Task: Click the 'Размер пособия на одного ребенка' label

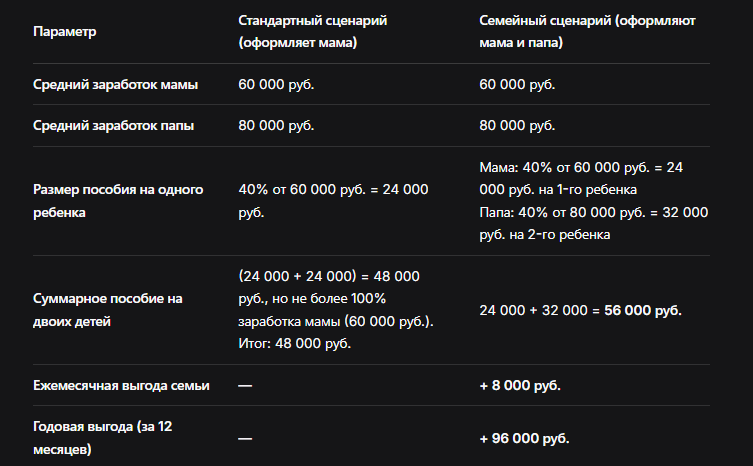Action: (118, 201)
